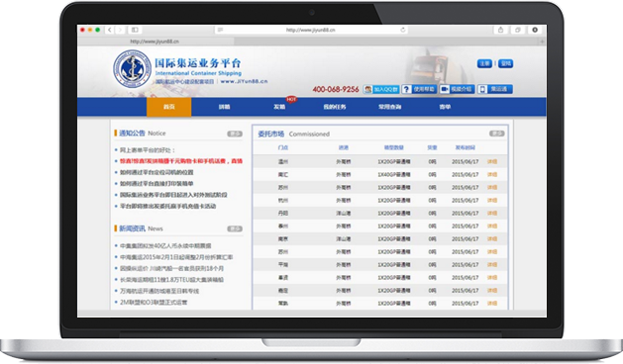Open notice about locating drivers via platform
Viewport: 623px width, 364px height.
pos(156,172)
